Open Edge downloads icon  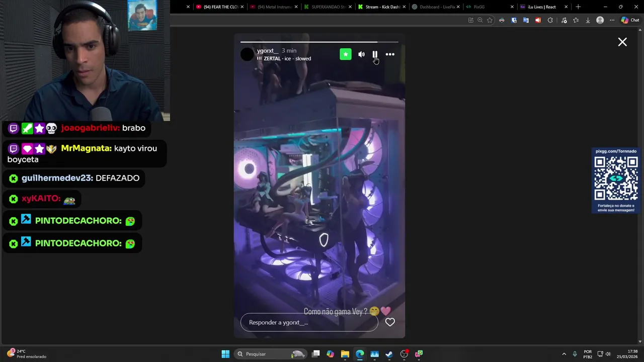[588, 20]
